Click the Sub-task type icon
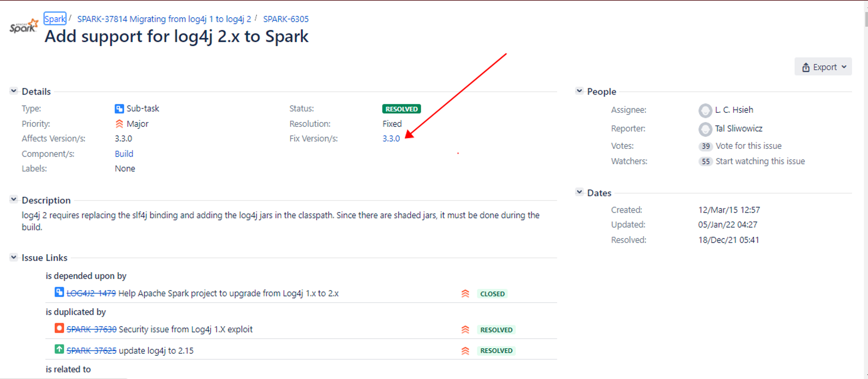This screenshot has height=379, width=868. [119, 109]
